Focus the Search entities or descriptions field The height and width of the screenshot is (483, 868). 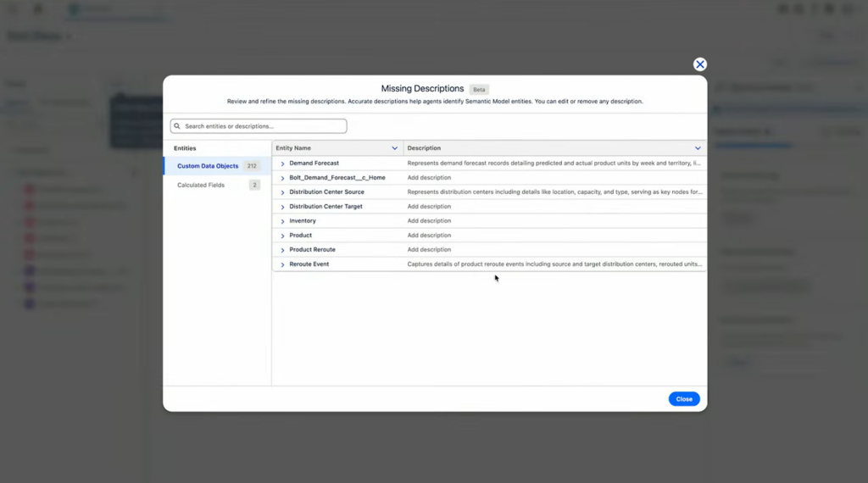coord(259,126)
